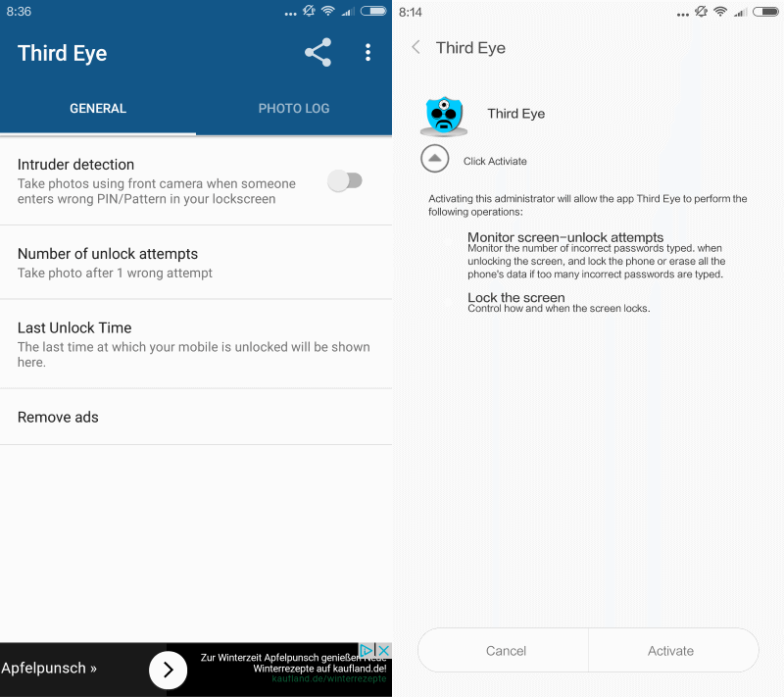This screenshot has width=784, height=697.
Task: Tap the 8:14 clock in right status bar
Action: (411, 12)
